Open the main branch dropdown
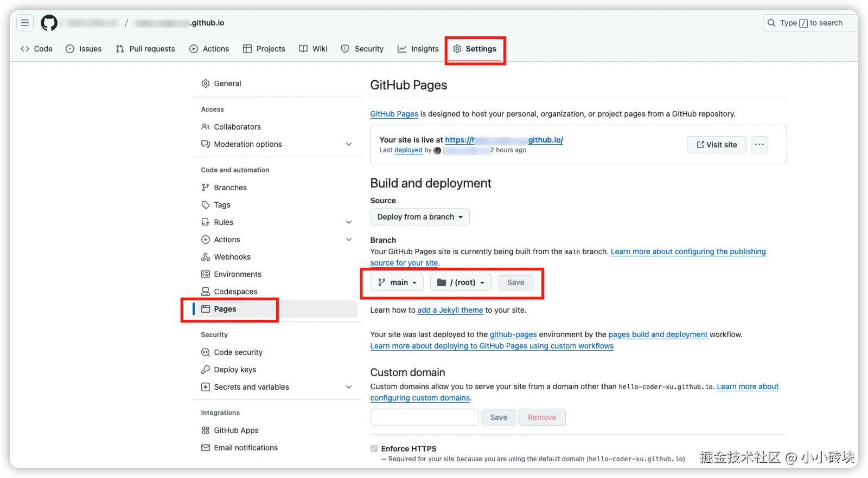 click(397, 282)
